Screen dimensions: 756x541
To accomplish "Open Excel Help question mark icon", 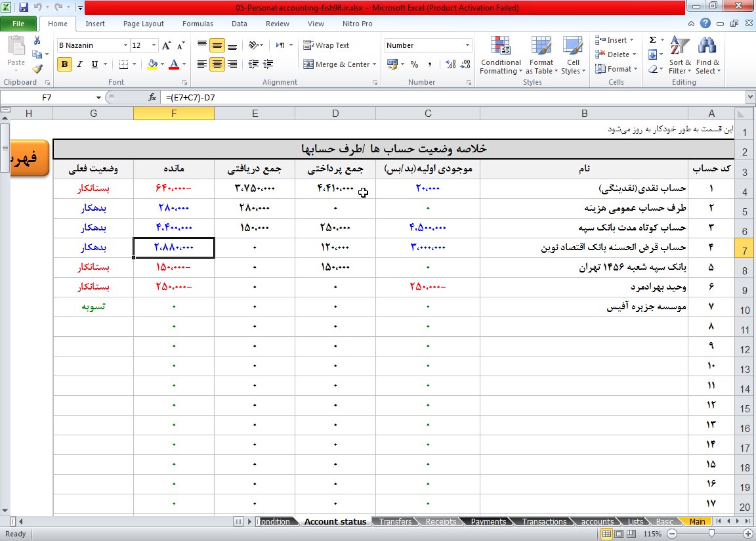I will pos(705,23).
